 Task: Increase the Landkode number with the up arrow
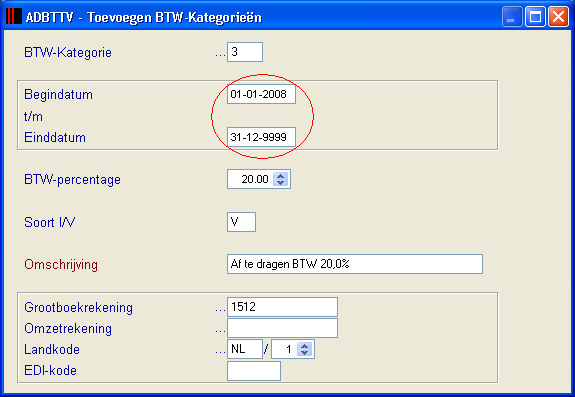304,346
